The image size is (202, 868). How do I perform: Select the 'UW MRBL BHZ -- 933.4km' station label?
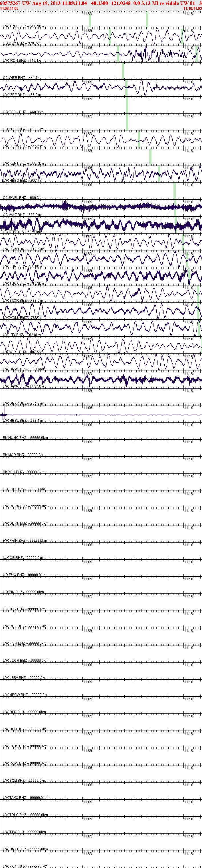tap(23, 421)
